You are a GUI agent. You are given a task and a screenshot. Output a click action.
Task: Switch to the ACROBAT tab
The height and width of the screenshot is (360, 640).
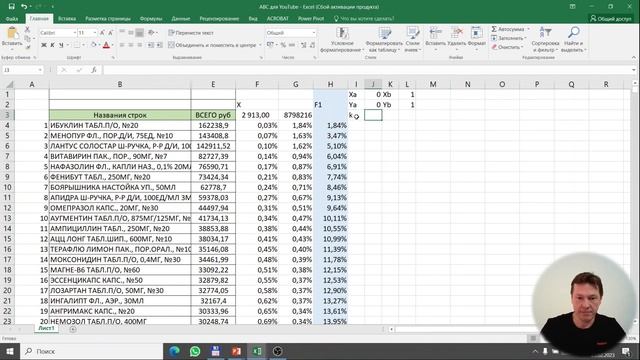click(x=278, y=18)
